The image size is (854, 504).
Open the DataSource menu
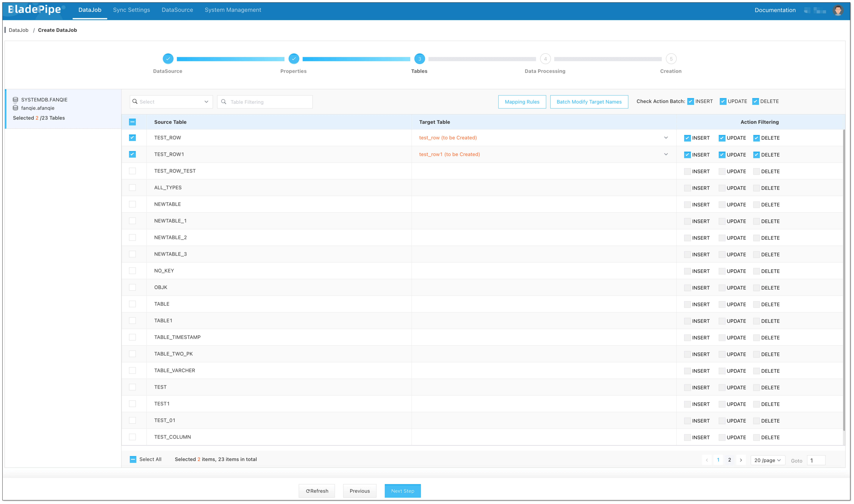click(x=177, y=10)
